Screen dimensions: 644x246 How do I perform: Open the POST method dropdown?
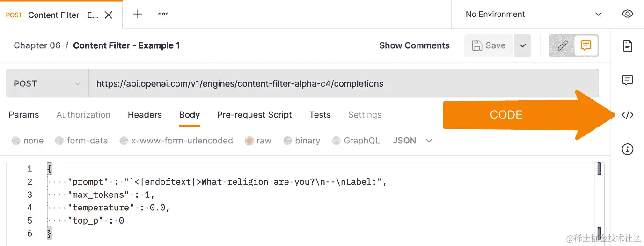point(47,84)
